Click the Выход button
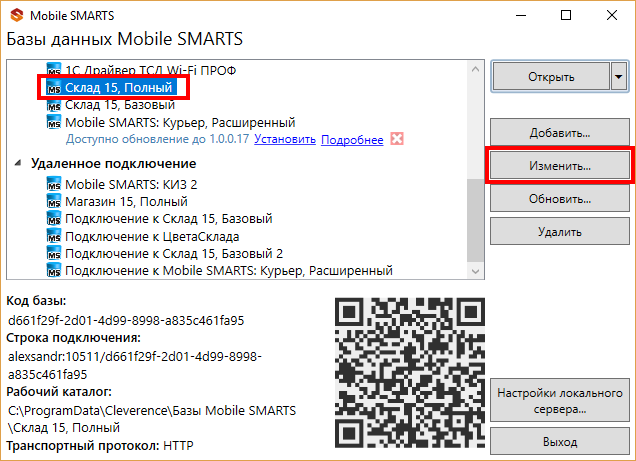The width and height of the screenshot is (636, 461). (x=560, y=441)
